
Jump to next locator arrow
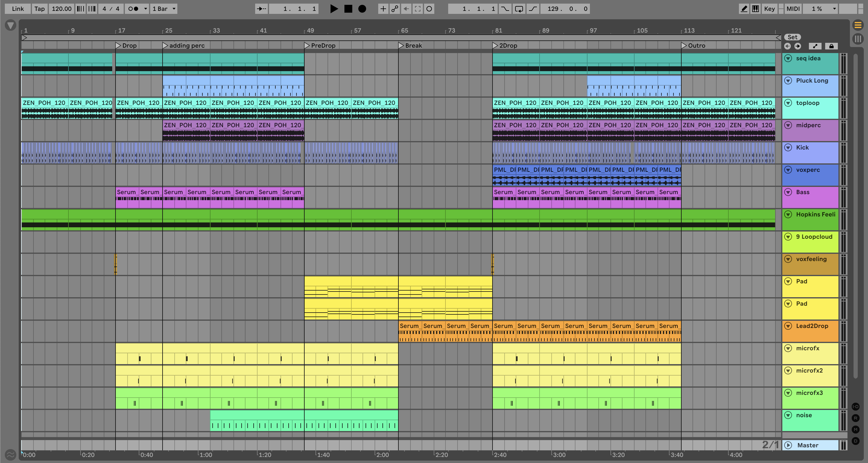[797, 46]
